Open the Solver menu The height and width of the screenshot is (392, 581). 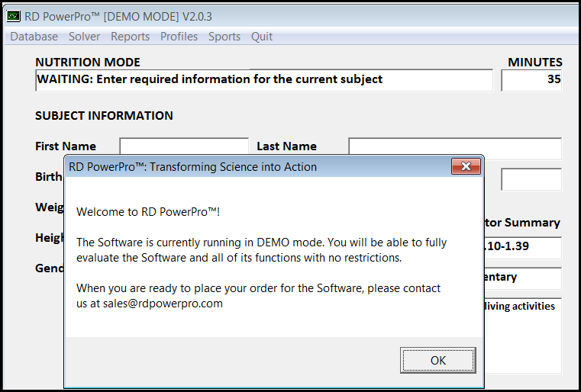pos(84,37)
